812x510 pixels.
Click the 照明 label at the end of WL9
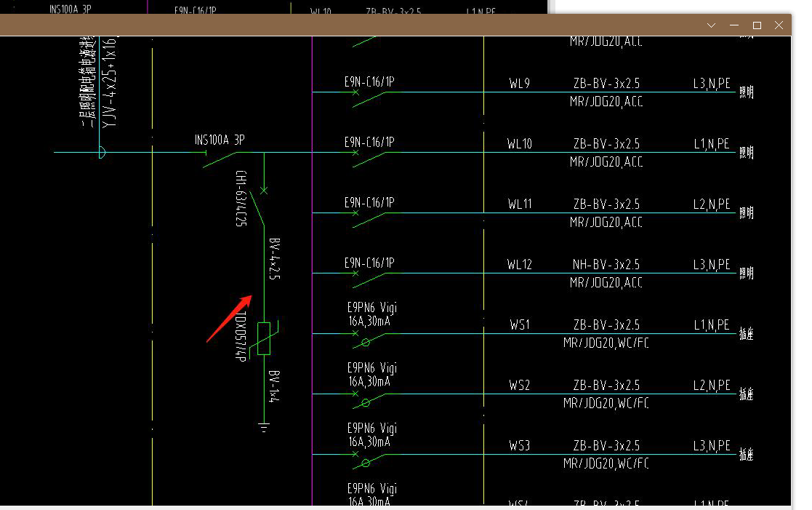747,92
